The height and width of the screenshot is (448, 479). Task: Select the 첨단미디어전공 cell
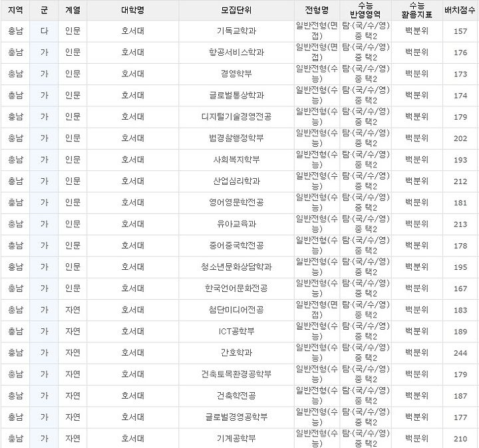click(236, 310)
